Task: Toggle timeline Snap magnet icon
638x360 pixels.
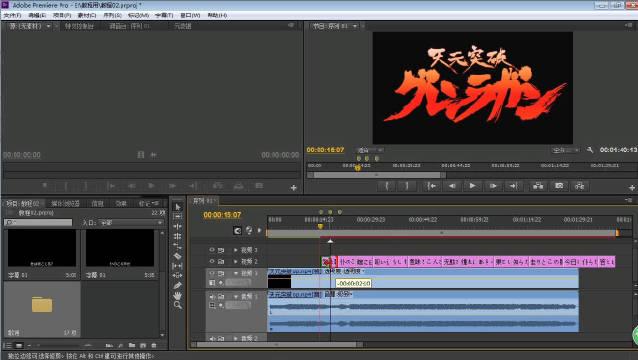Action: click(237, 231)
